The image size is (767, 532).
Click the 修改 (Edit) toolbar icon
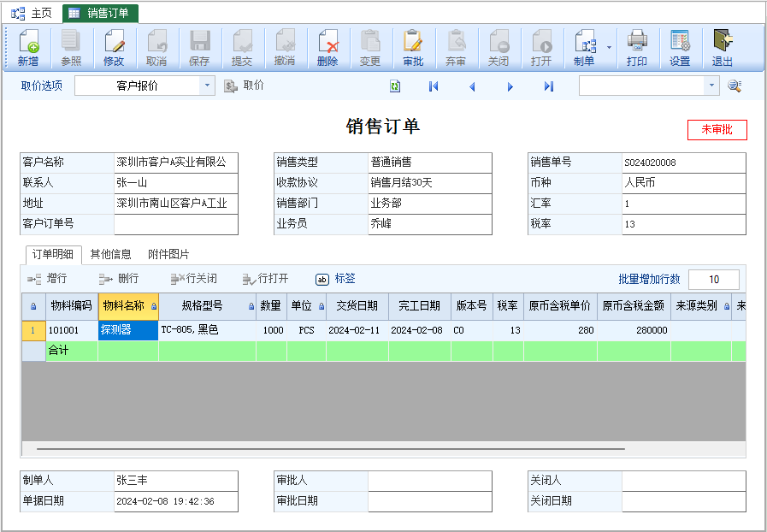(x=114, y=48)
